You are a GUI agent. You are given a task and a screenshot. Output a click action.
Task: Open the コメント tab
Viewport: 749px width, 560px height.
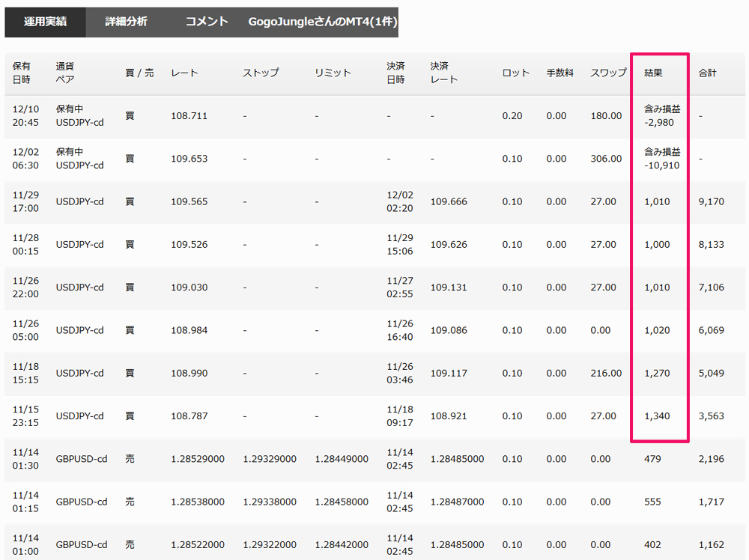pos(207,22)
